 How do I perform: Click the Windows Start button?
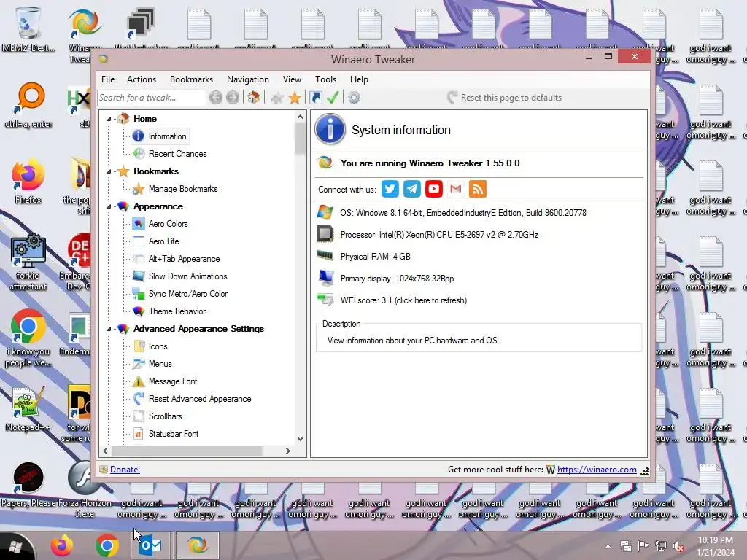(15, 547)
